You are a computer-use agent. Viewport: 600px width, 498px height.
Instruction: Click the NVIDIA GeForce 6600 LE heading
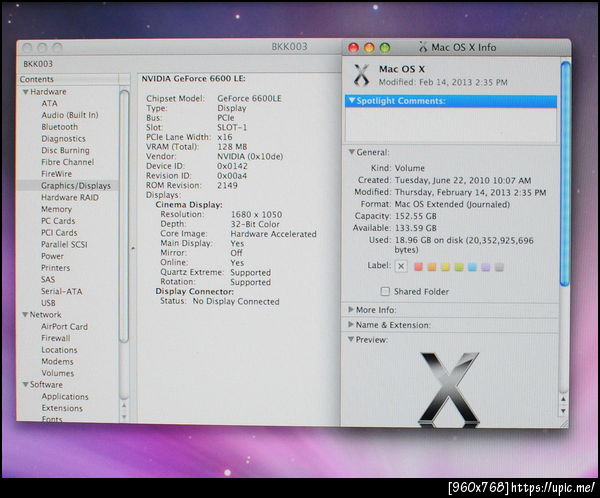click(194, 78)
